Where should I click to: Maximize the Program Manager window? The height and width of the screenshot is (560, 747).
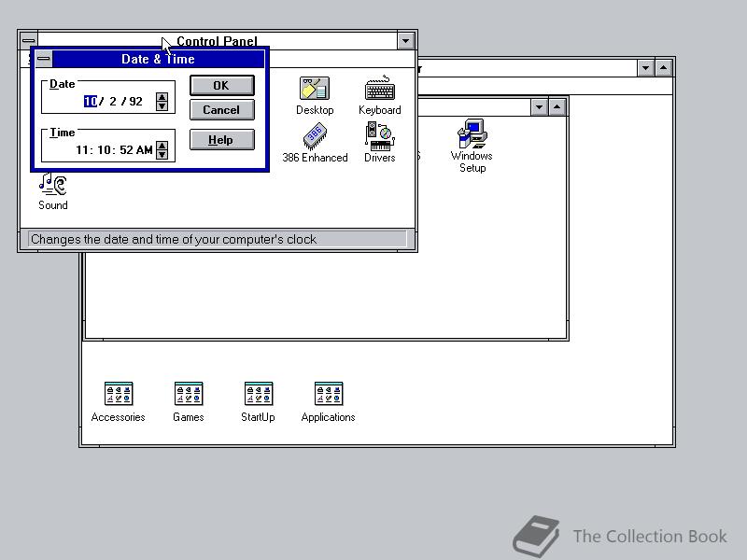664,68
